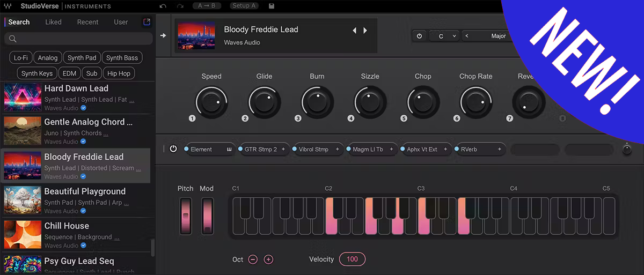Toggle the blue enable dot on GTR Stmp 2

pos(241,149)
